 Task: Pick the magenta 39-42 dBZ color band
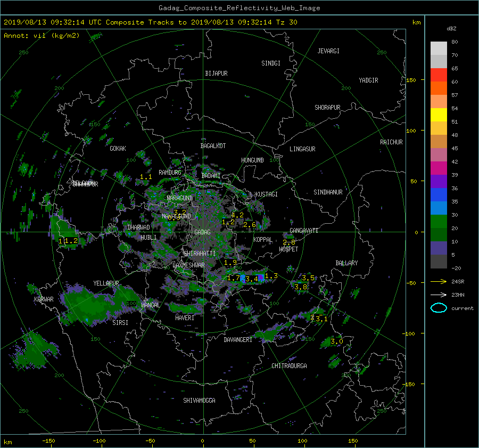439,168
